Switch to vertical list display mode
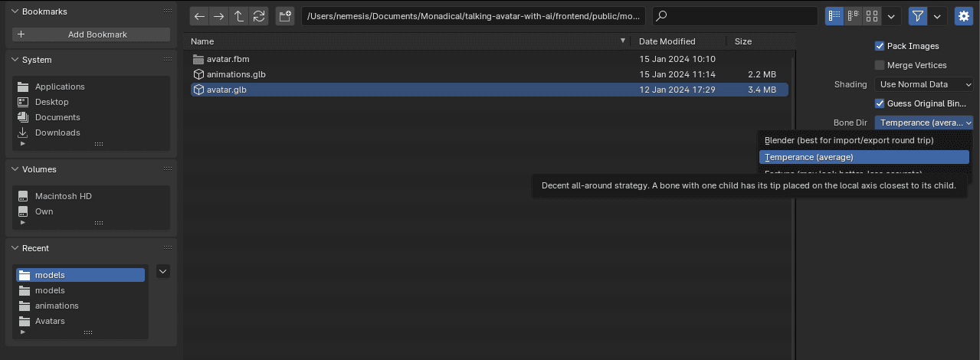Screen dimensions: 980x360 click(834, 16)
